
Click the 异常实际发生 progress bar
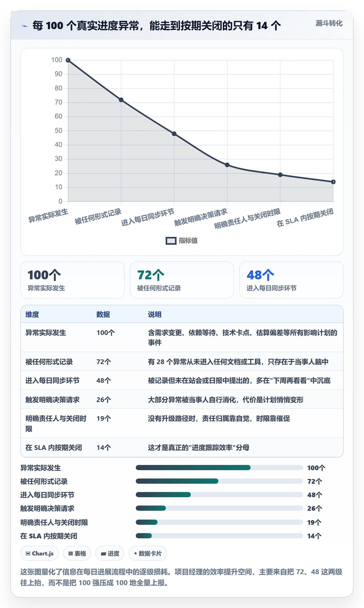coord(219,468)
